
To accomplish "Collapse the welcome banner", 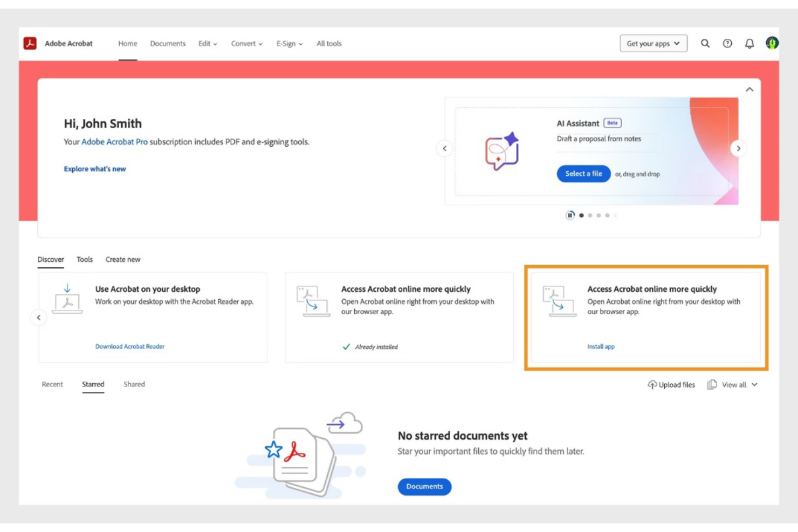I will click(x=749, y=89).
